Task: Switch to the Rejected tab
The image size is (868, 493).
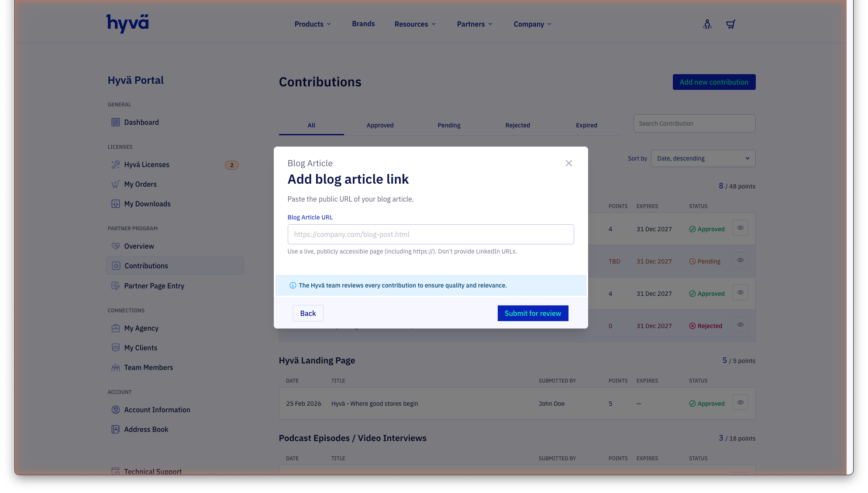Action: (x=517, y=125)
